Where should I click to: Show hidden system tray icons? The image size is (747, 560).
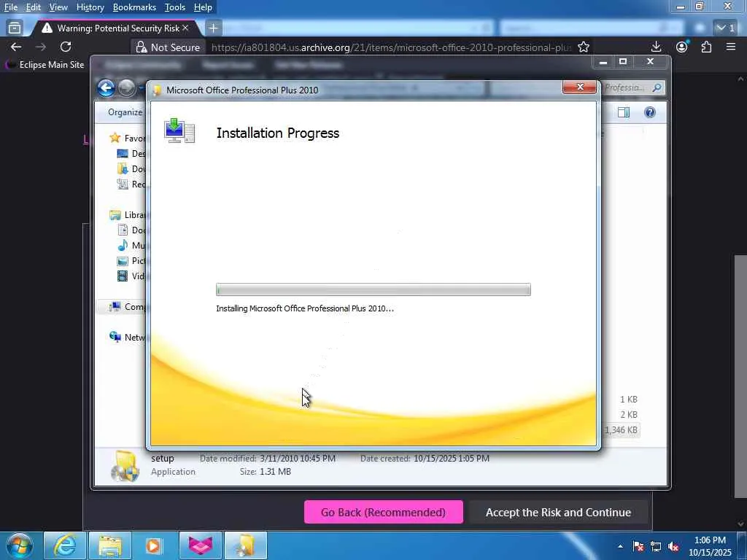pyautogui.click(x=620, y=547)
